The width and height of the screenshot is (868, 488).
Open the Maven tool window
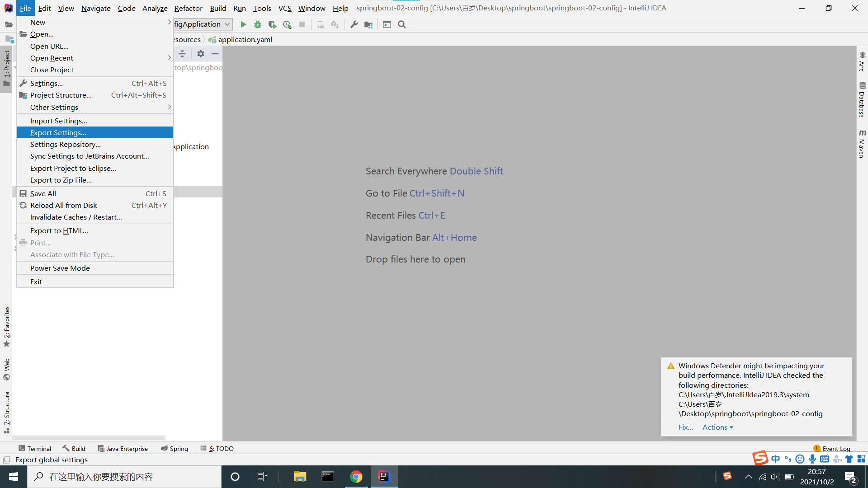coord(862,144)
